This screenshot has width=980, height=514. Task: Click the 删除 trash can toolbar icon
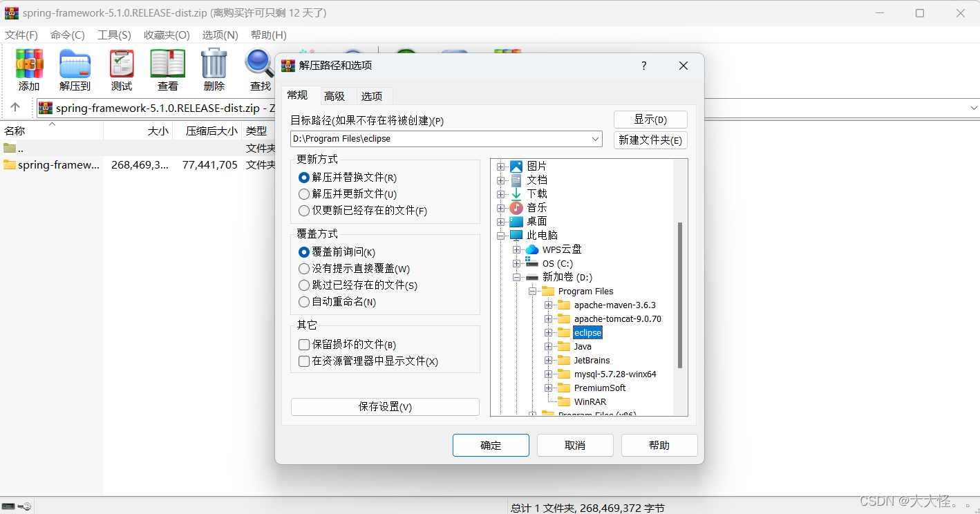coord(214,64)
